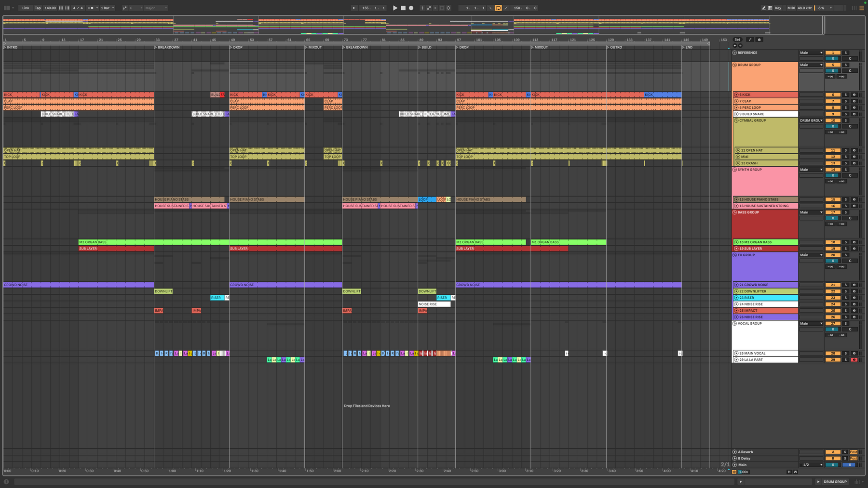Toggle the Follow playback button
This screenshot has width=868, height=488.
tap(354, 8)
